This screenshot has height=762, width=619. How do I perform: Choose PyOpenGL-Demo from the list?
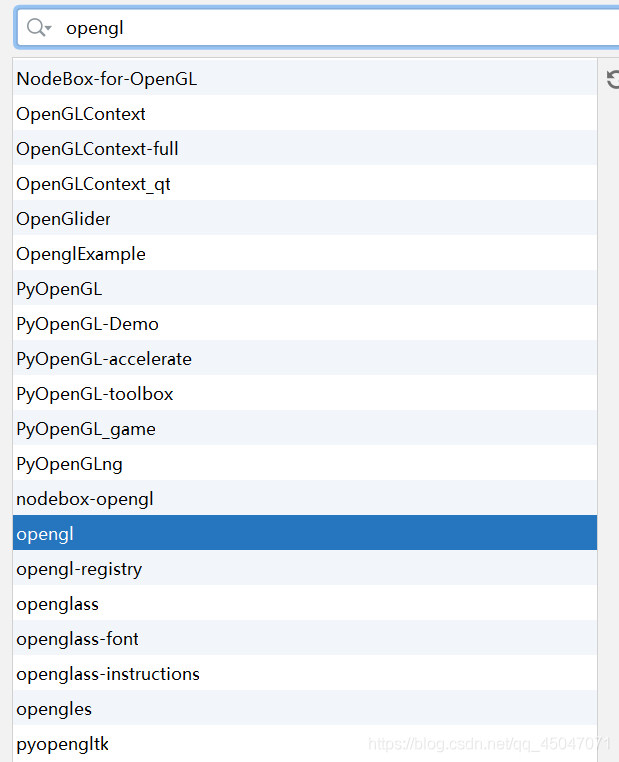pyautogui.click(x=88, y=324)
